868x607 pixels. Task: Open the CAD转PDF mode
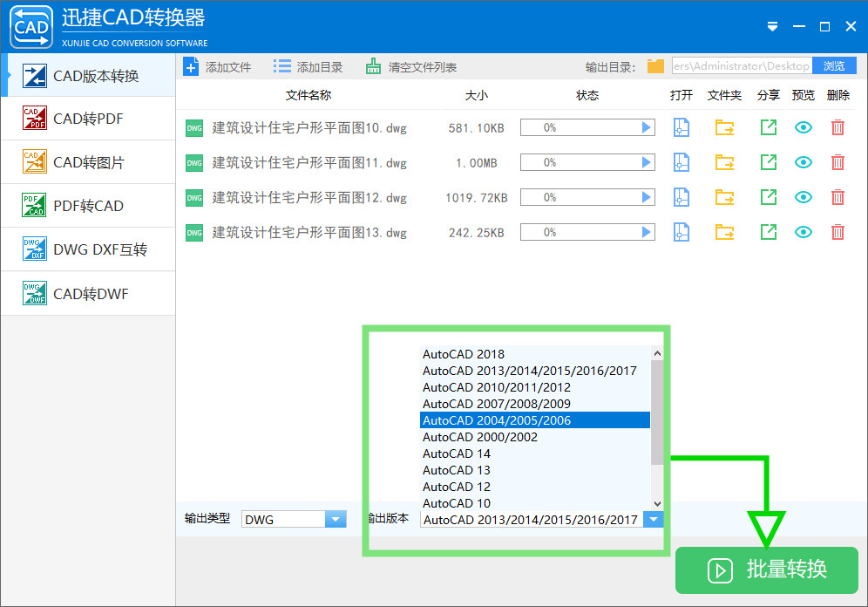pyautogui.click(x=88, y=119)
